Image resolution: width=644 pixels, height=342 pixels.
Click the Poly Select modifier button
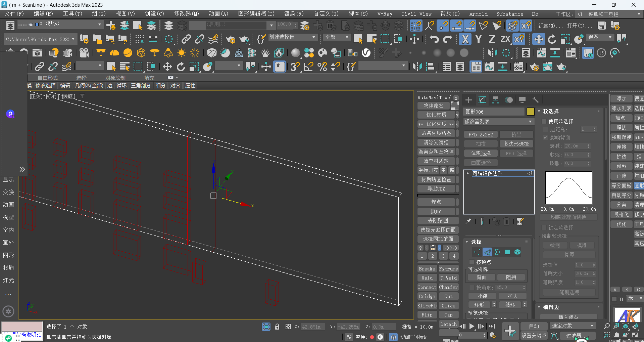pyautogui.click(x=516, y=144)
